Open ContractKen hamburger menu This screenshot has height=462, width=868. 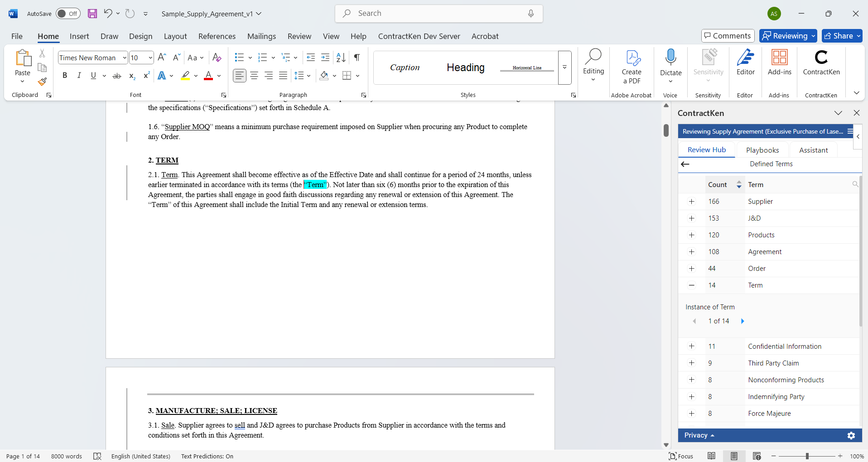click(850, 131)
